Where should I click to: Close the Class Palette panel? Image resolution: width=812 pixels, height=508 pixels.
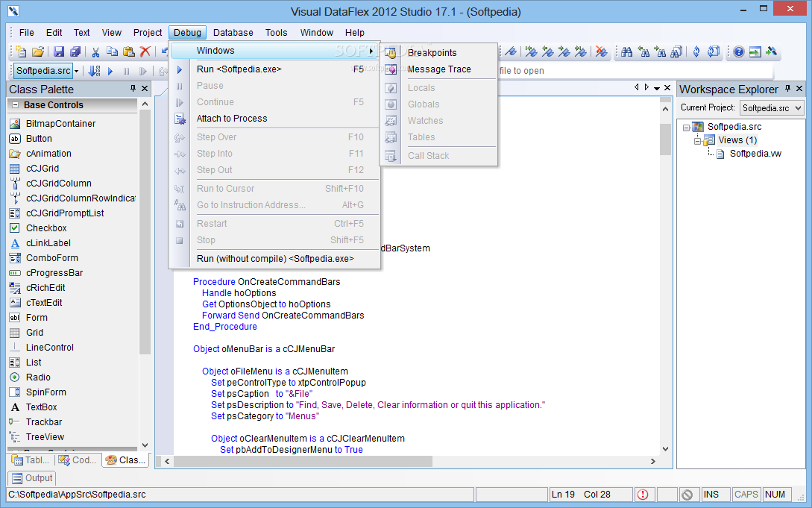point(145,89)
